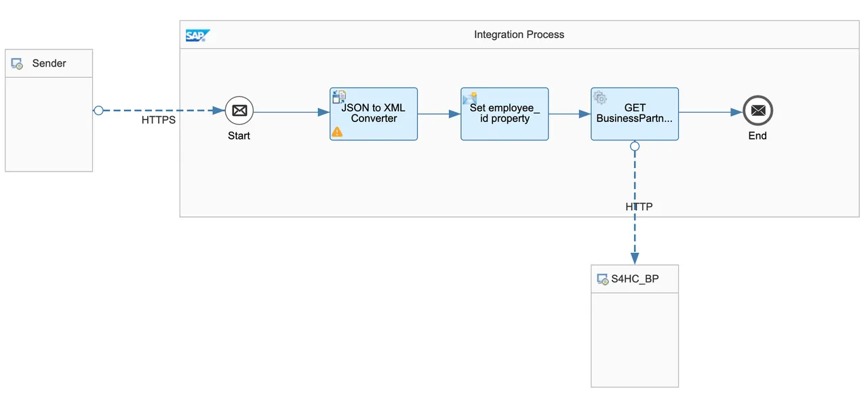Click the gear icon on the GET BusinessPartner step
The width and height of the screenshot is (868, 406).
pyautogui.click(x=600, y=98)
